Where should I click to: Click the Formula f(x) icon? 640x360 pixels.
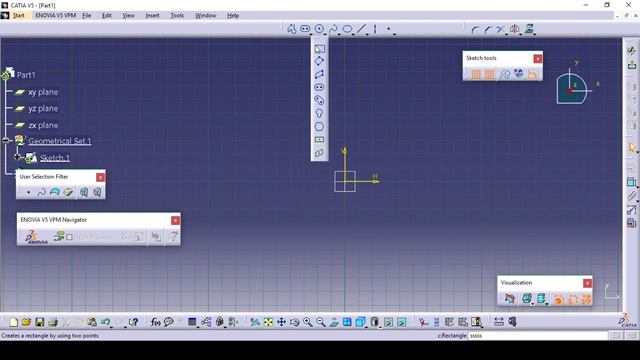155,322
